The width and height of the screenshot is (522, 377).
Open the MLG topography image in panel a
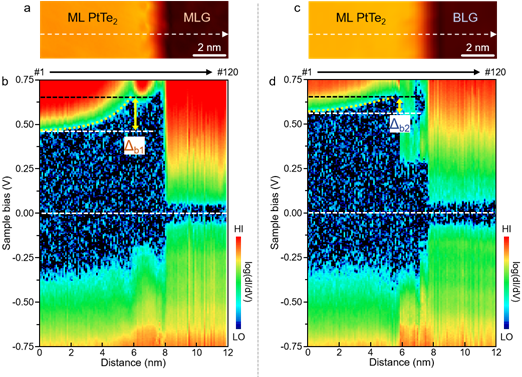(x=134, y=30)
